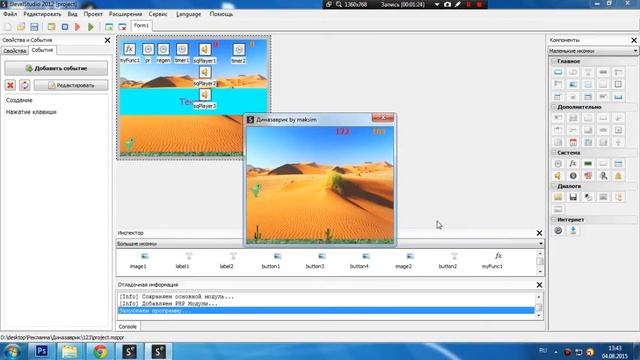The image size is (640, 360).
Task: Open the Редактировать menu
Action: pos(42,14)
